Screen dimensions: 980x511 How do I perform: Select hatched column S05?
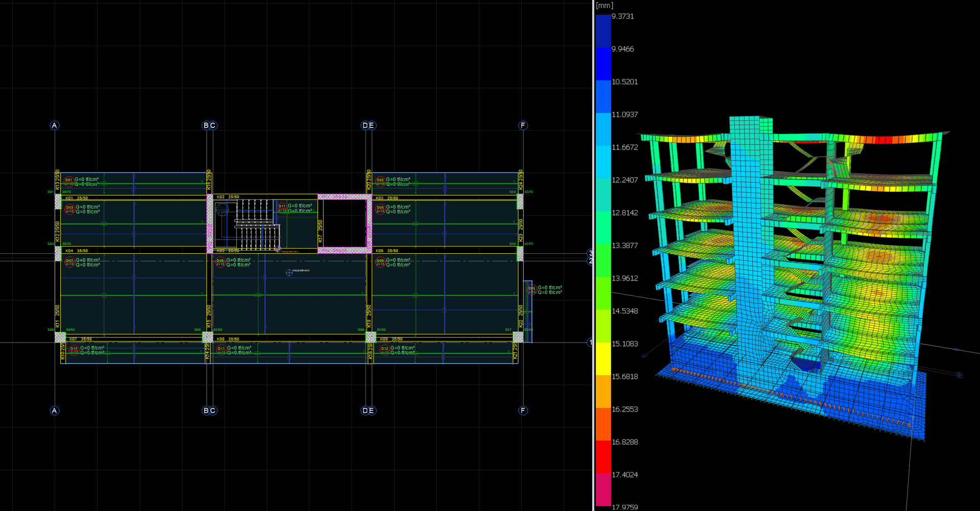click(208, 337)
